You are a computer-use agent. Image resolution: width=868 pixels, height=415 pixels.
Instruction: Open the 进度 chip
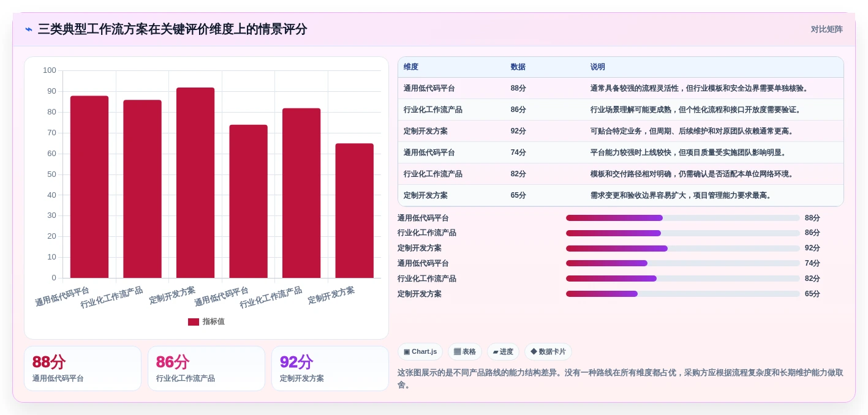[503, 352]
